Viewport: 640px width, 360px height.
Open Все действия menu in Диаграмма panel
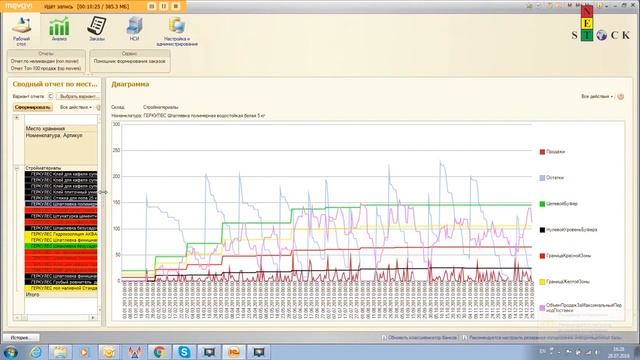point(597,97)
